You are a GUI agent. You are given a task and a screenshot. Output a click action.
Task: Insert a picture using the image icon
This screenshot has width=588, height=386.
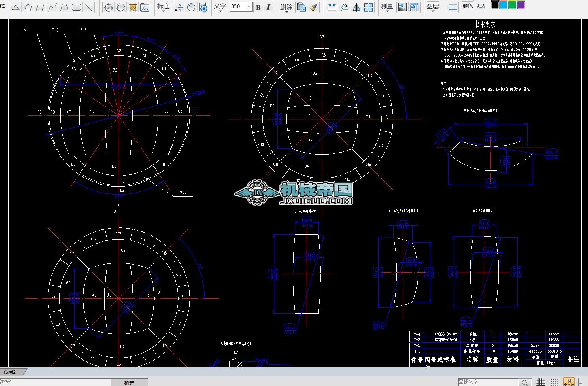click(x=145, y=8)
